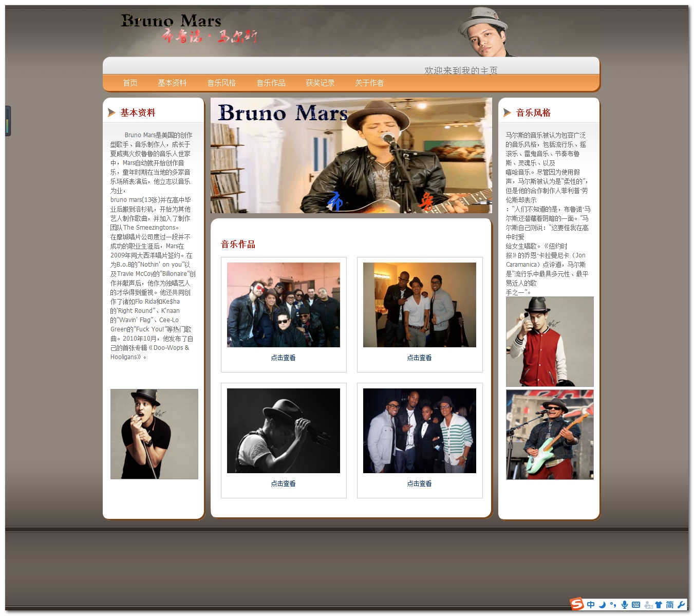Toggle the punctuation mode icon
Screen dimensions: 694x616
point(613,605)
